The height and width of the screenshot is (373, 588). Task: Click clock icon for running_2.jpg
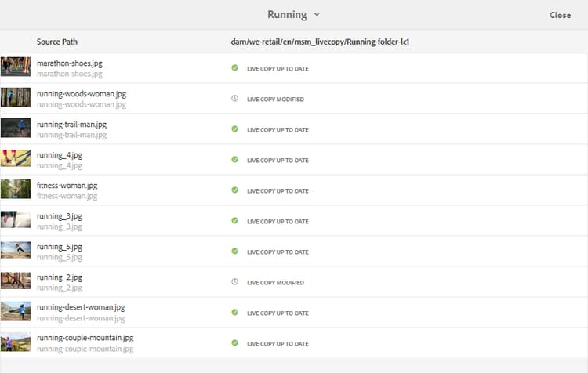[234, 281]
